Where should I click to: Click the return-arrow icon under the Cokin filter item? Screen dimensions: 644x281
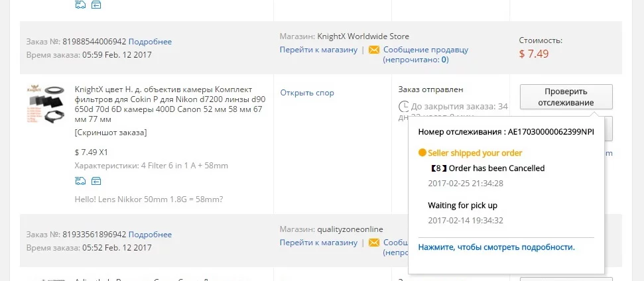click(x=96, y=181)
